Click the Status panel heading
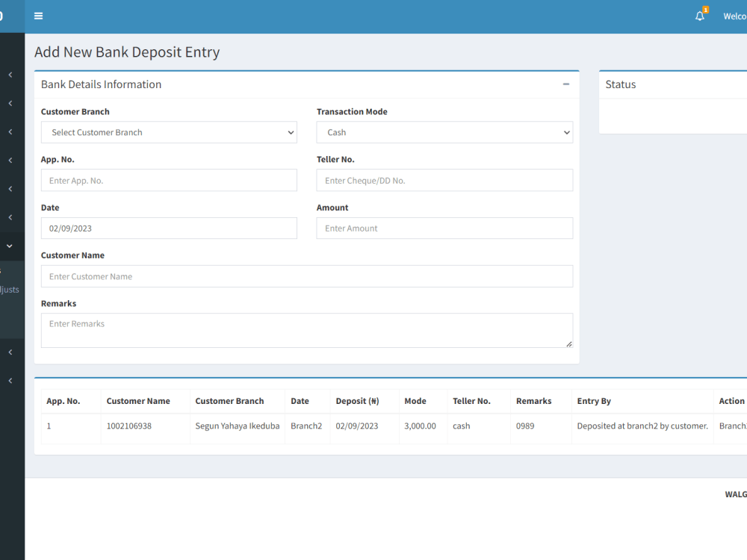 621,84
